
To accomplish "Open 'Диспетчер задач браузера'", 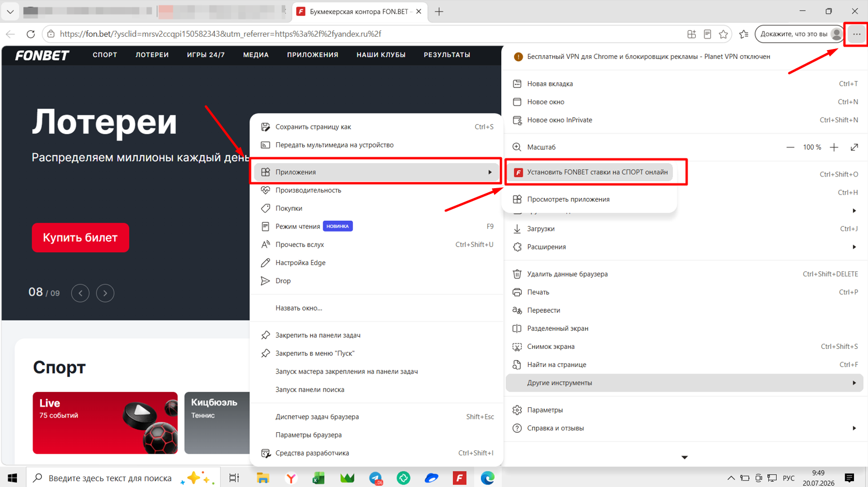I will pyautogui.click(x=377, y=417).
